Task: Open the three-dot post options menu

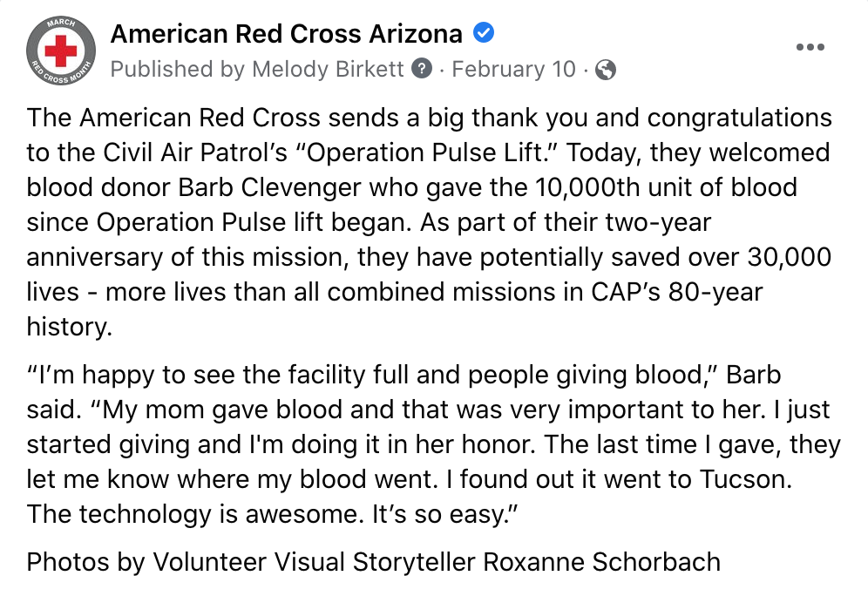Action: 810,47
